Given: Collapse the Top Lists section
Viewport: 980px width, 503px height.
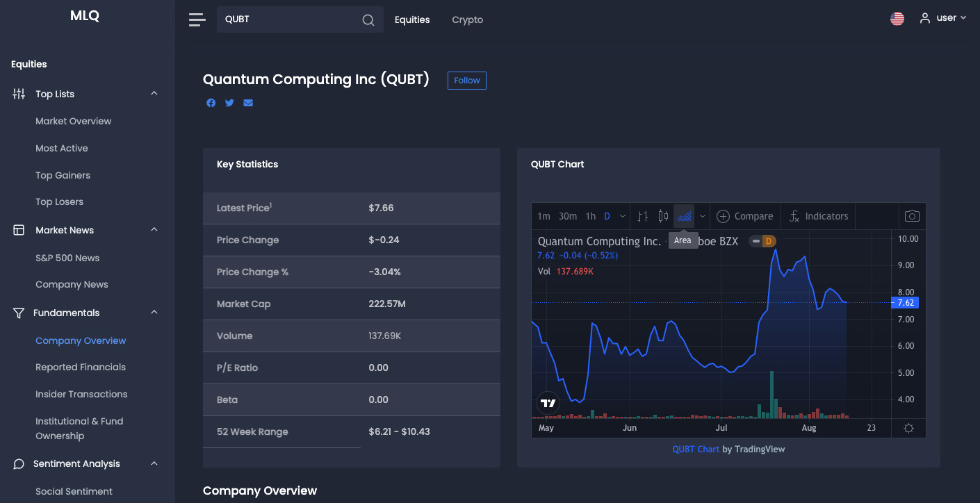Looking at the screenshot, I should click(x=154, y=94).
